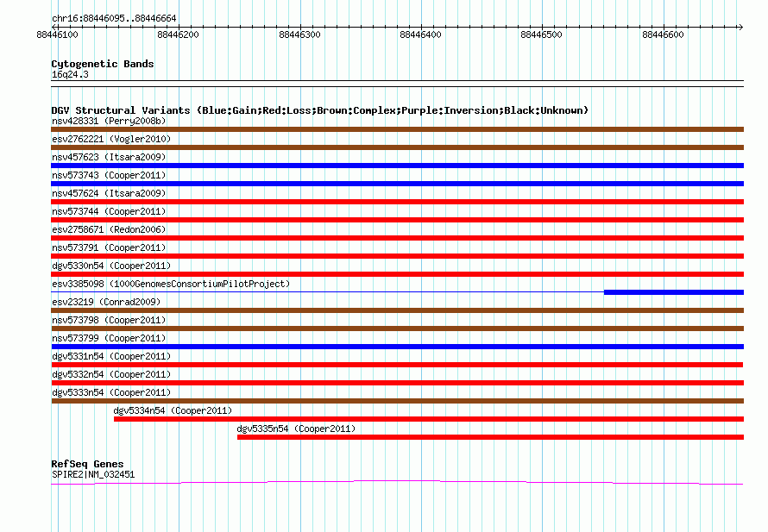This screenshot has height=532, width=768.
Task: Click the 'Cytogenetic Bands' track title
Action: pos(103,64)
